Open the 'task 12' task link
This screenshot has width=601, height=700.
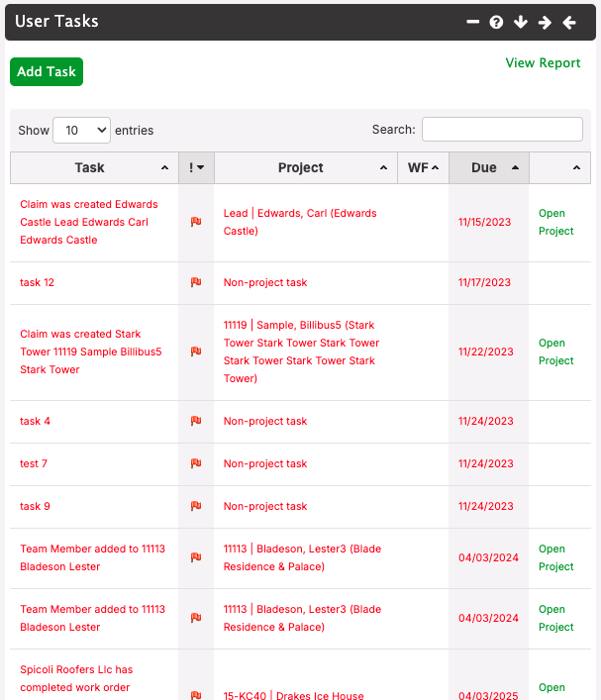[37, 282]
